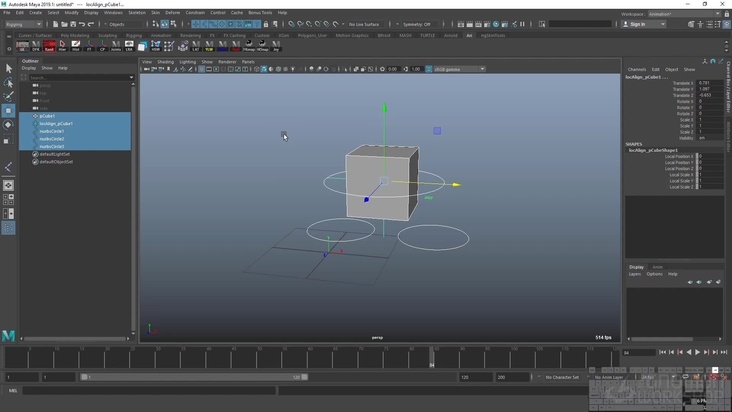
Task: Select nurbsCircle1 in the Outliner
Action: [x=51, y=131]
